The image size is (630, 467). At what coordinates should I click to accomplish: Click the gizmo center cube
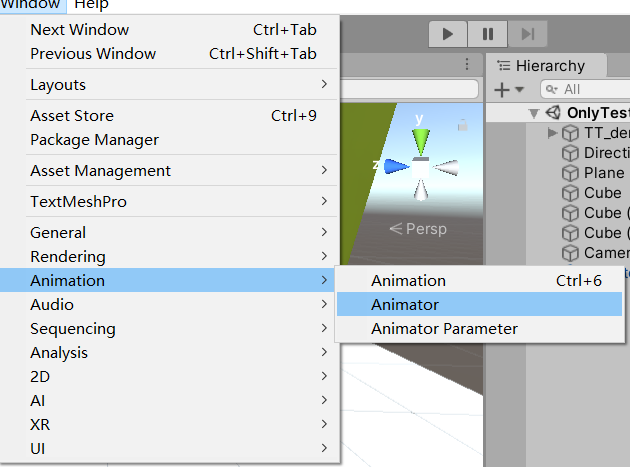pos(421,167)
